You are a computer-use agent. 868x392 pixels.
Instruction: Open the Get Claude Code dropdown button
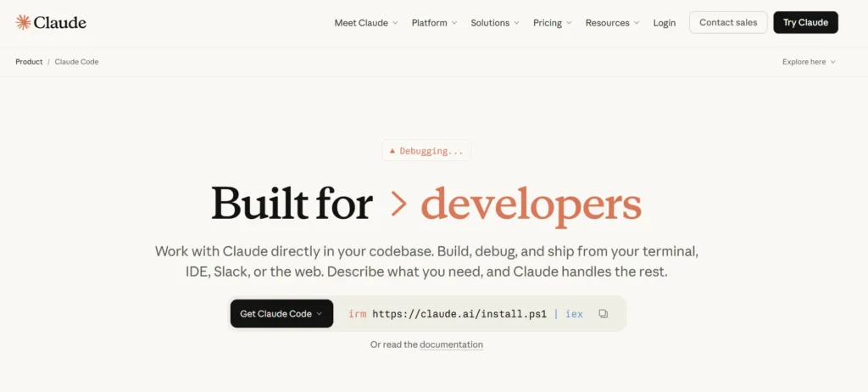click(x=281, y=314)
